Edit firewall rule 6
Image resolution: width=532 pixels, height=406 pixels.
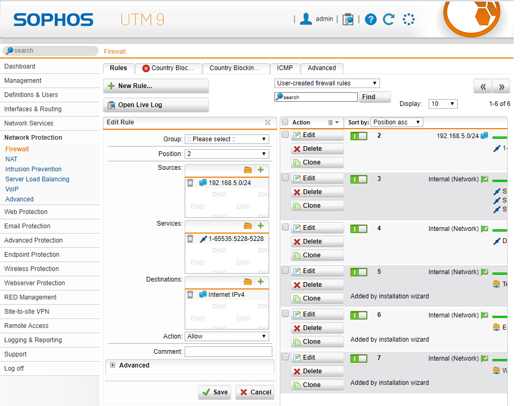(317, 314)
